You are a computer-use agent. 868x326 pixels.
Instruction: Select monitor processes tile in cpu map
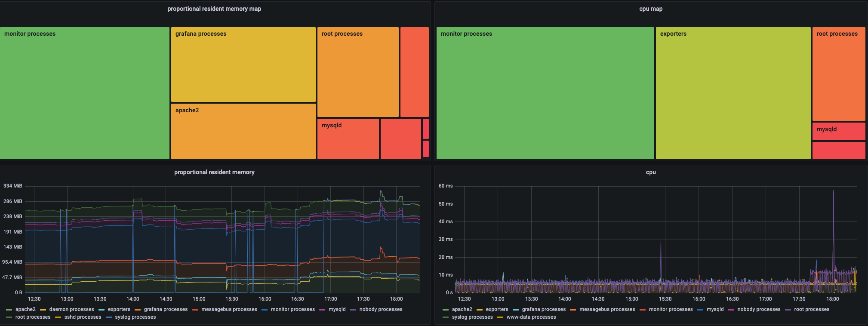point(545,93)
